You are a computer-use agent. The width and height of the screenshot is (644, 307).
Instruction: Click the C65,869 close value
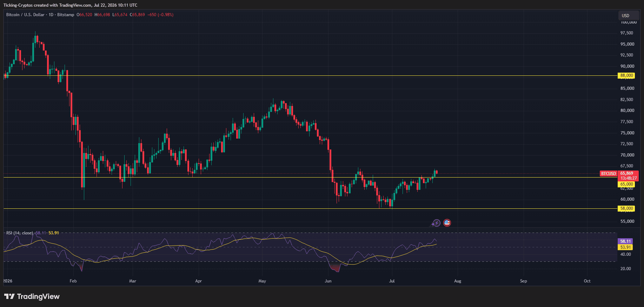pos(137,15)
